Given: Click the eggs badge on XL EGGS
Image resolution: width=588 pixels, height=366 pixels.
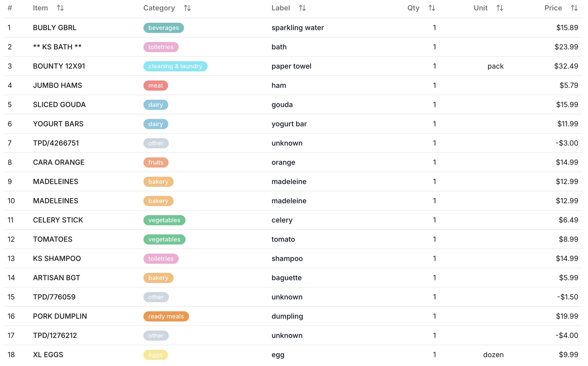Looking at the screenshot, I should 155,355.
